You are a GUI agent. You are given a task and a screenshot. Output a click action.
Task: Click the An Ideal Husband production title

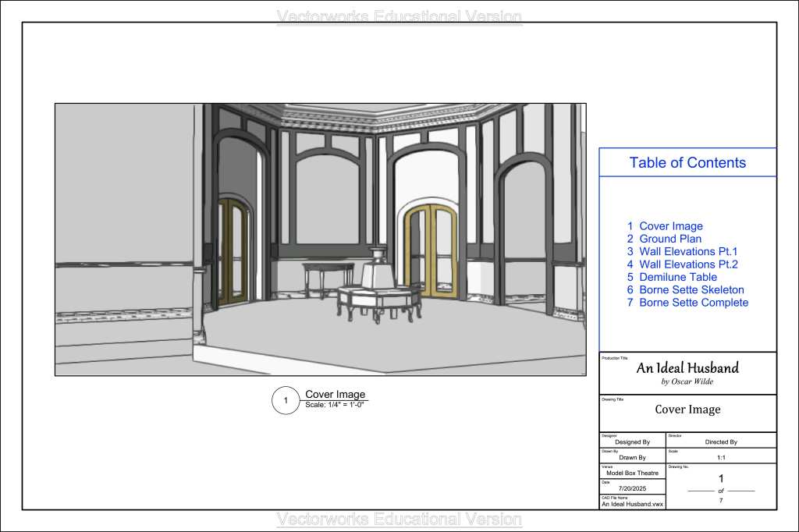687,368
